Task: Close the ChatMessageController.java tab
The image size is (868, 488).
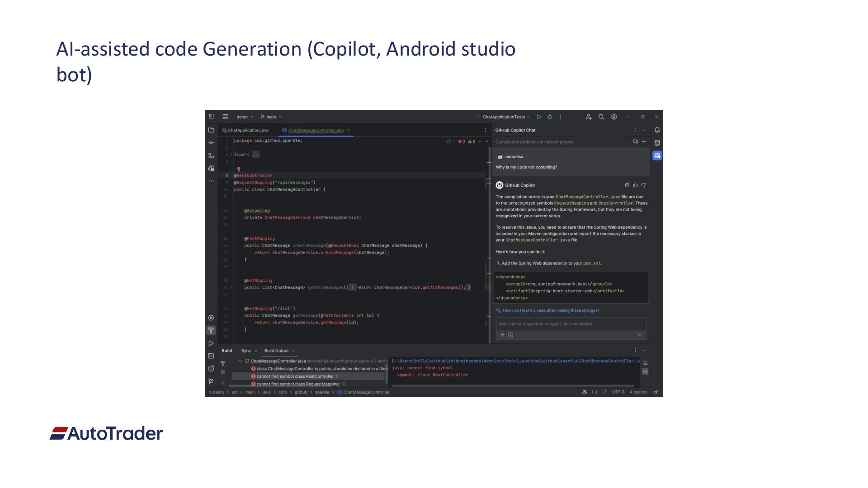Action: click(349, 130)
